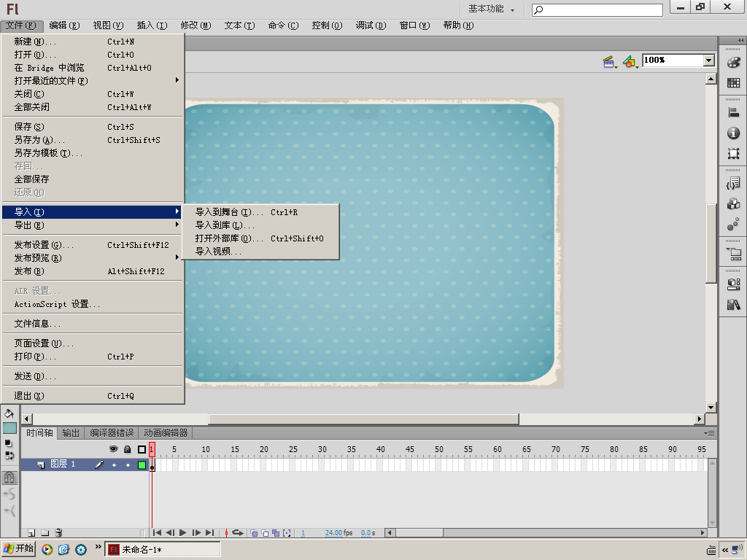Expand hidden system tray icons
Viewport: 747px width, 560px height.
[725, 550]
